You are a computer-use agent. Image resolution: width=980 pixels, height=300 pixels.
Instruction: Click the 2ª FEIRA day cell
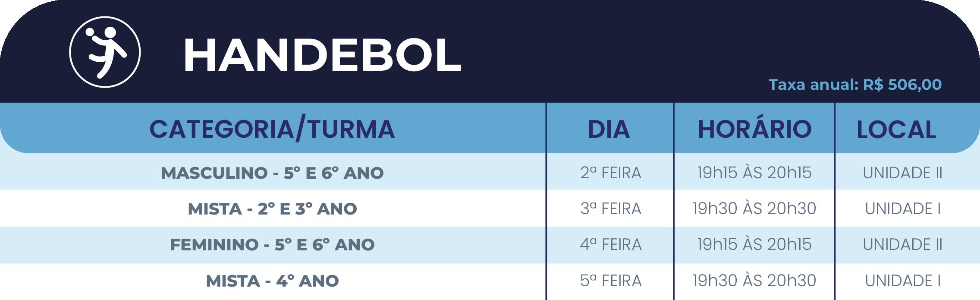pos(611,173)
